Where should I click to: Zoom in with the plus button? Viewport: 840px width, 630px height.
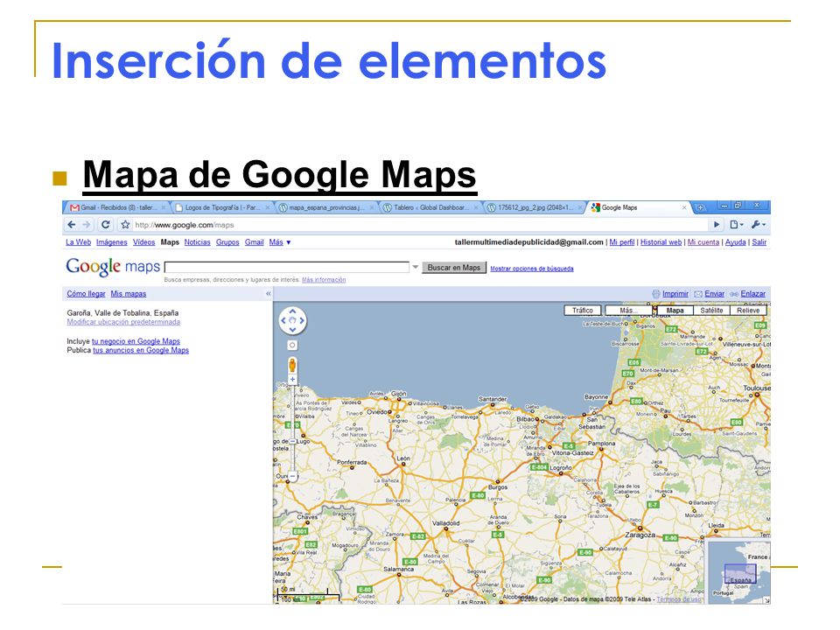point(292,379)
